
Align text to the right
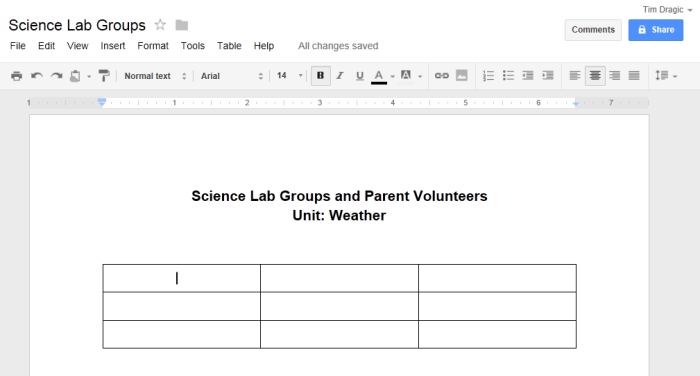615,75
